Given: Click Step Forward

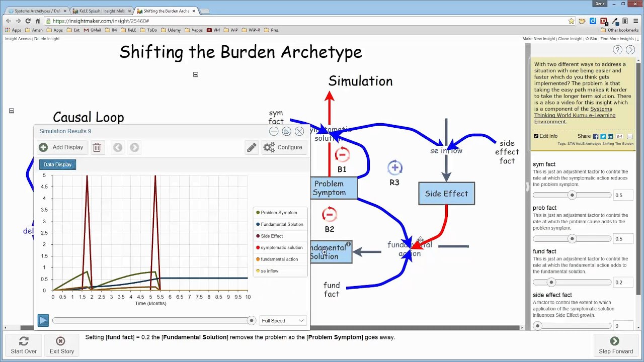Looking at the screenshot, I should [616, 345].
